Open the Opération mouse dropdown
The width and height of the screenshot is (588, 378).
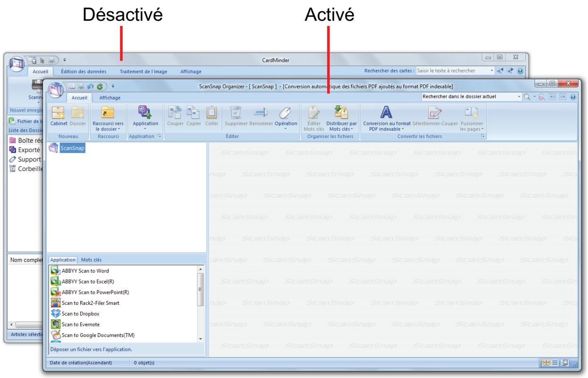pos(286,119)
